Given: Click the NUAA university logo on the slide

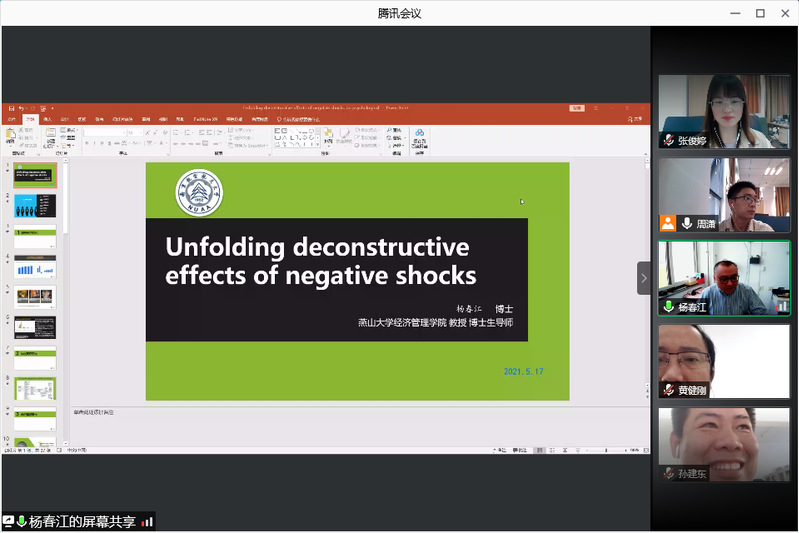Looking at the screenshot, I should [x=199, y=193].
